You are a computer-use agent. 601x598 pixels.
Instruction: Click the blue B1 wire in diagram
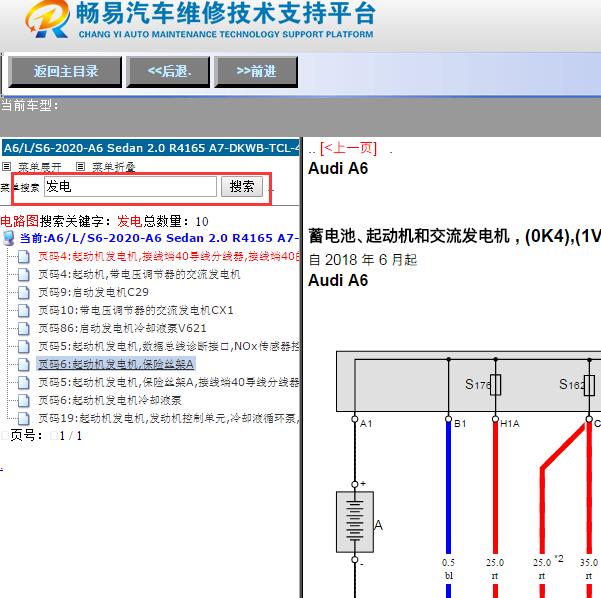click(448, 487)
